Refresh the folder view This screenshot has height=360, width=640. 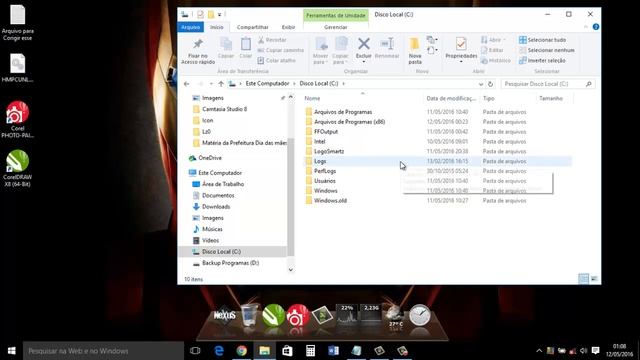pos(490,84)
